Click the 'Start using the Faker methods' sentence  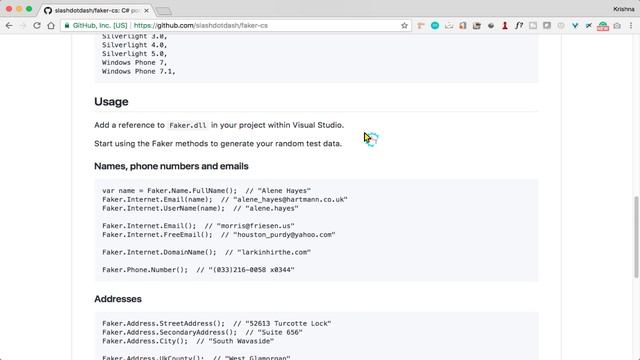218,144
